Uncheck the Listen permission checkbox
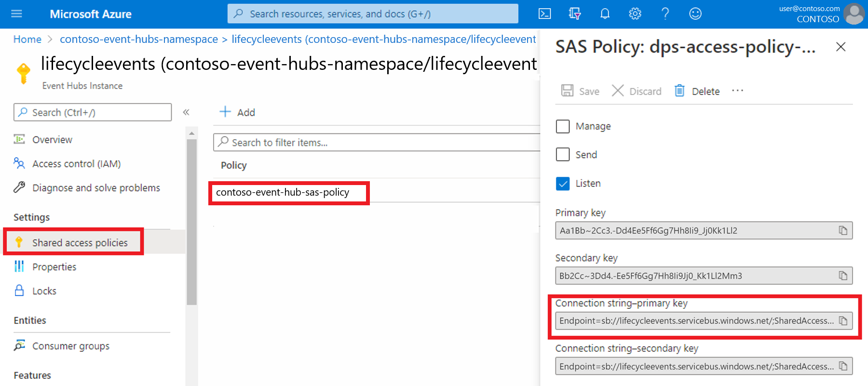The width and height of the screenshot is (868, 386). click(563, 184)
